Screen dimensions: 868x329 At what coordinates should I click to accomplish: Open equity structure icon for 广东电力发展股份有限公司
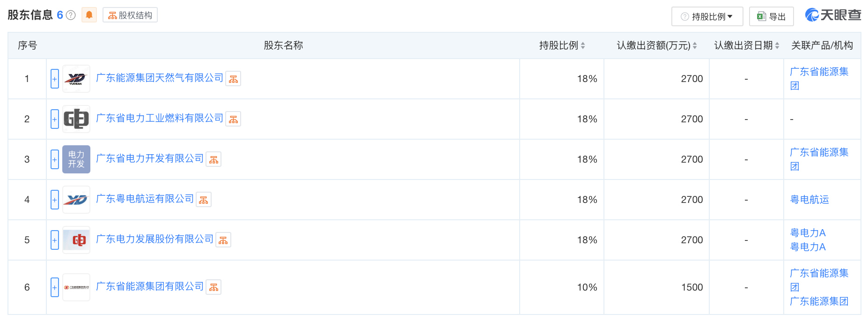coord(223,240)
